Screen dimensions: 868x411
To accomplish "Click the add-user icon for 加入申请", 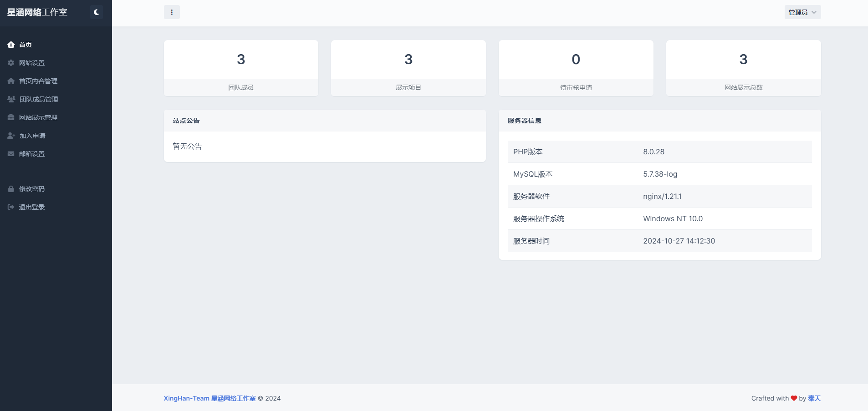I will coord(11,136).
